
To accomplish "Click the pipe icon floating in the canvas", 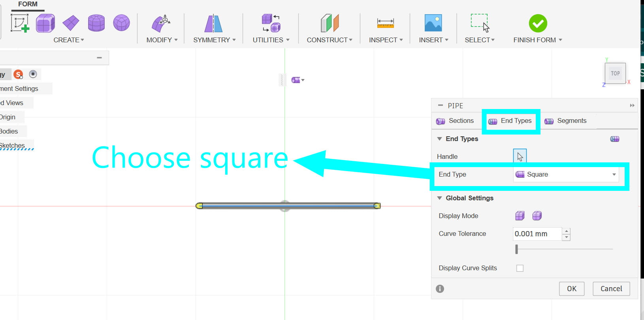I will pyautogui.click(x=296, y=80).
